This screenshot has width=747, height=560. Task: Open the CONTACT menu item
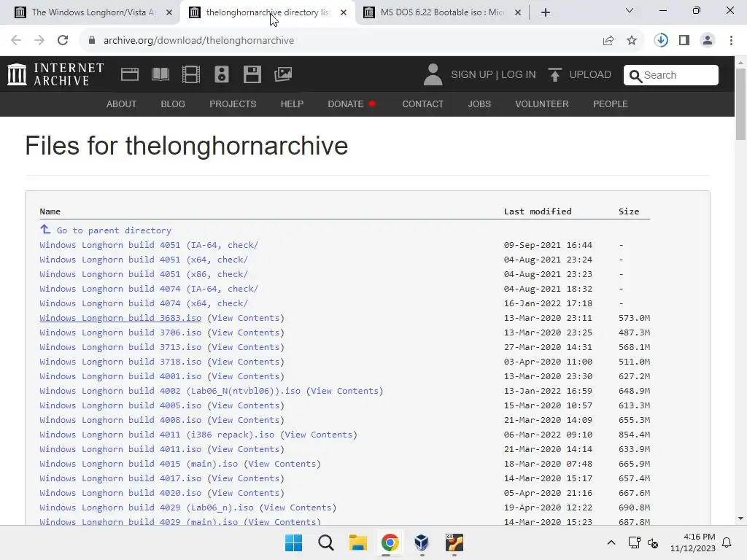(x=422, y=104)
